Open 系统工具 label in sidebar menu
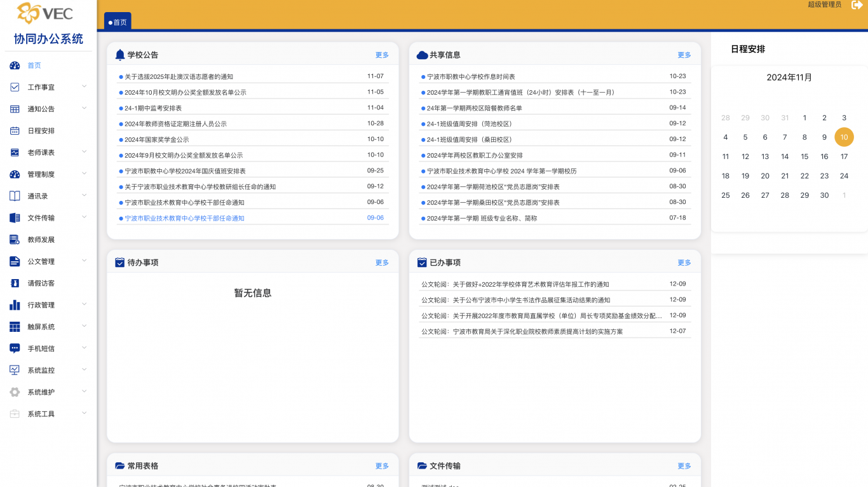 tap(41, 414)
